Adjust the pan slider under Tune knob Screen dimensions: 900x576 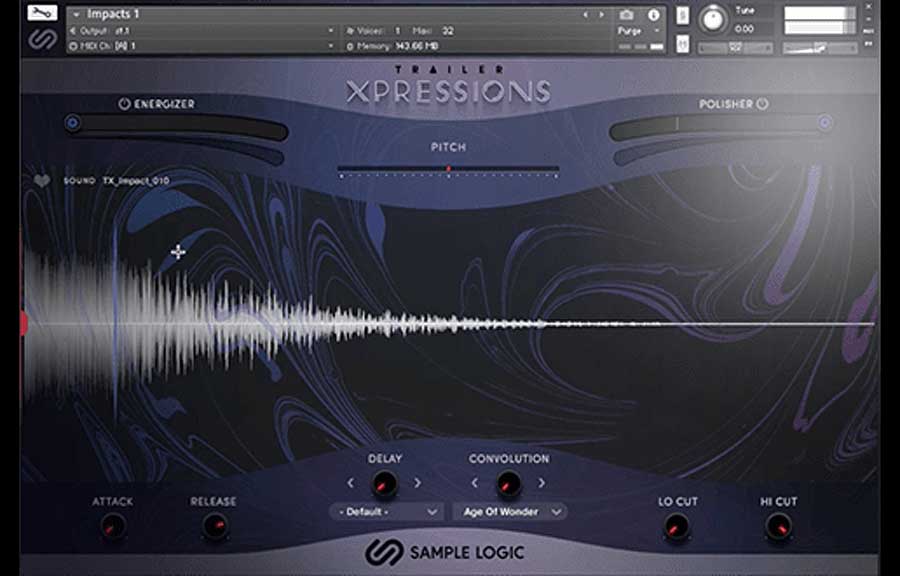point(735,48)
